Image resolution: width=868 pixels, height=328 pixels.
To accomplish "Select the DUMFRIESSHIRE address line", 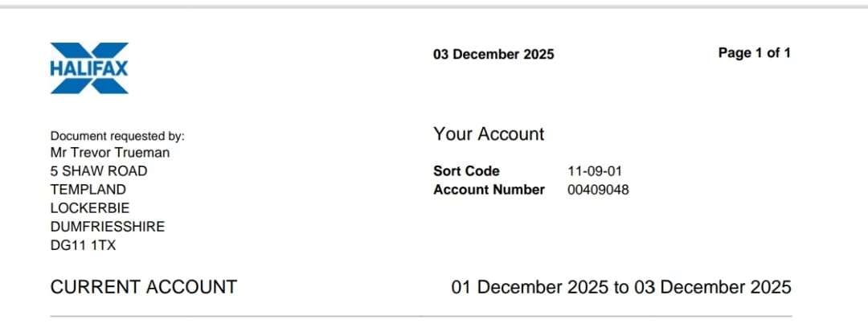I will click(x=108, y=227).
